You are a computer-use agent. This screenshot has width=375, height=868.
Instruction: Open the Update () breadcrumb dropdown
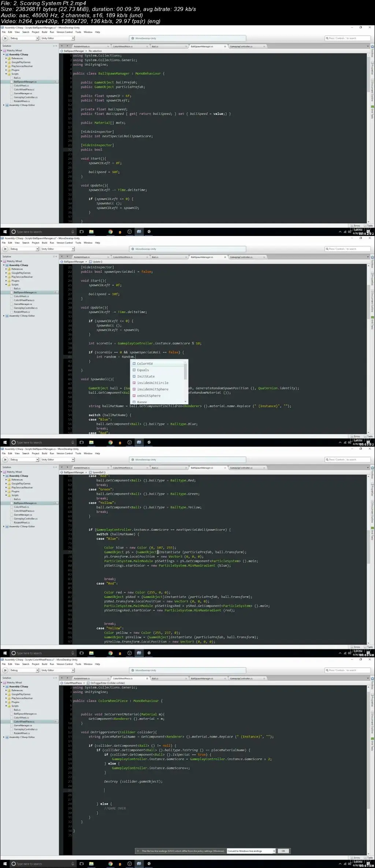[96, 262]
